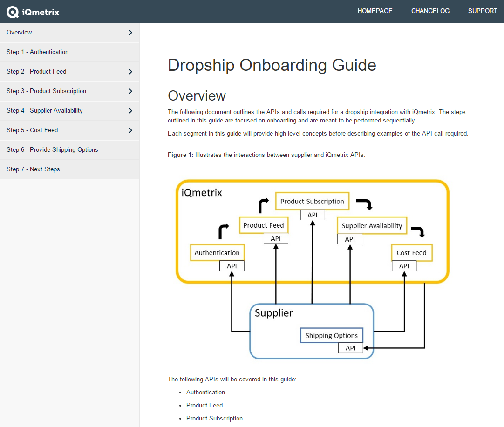Click the Cost Feed diagram box
Screen dimensions: 504x427
(x=411, y=253)
